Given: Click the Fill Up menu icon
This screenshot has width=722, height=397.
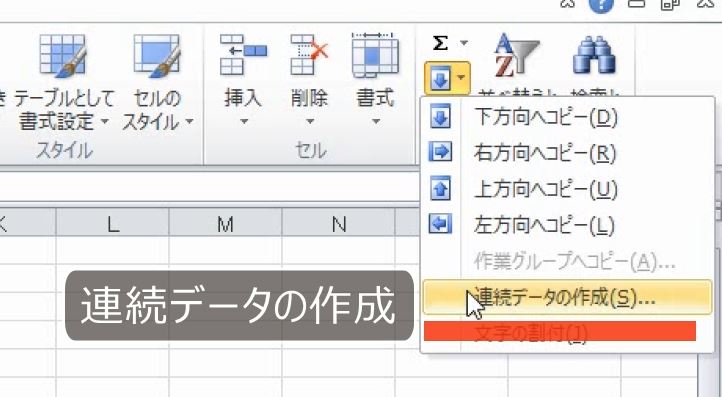Looking at the screenshot, I should (440, 188).
